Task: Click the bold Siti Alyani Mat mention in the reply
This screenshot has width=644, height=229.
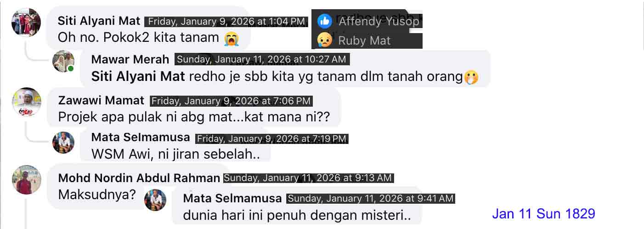Action: (138, 77)
